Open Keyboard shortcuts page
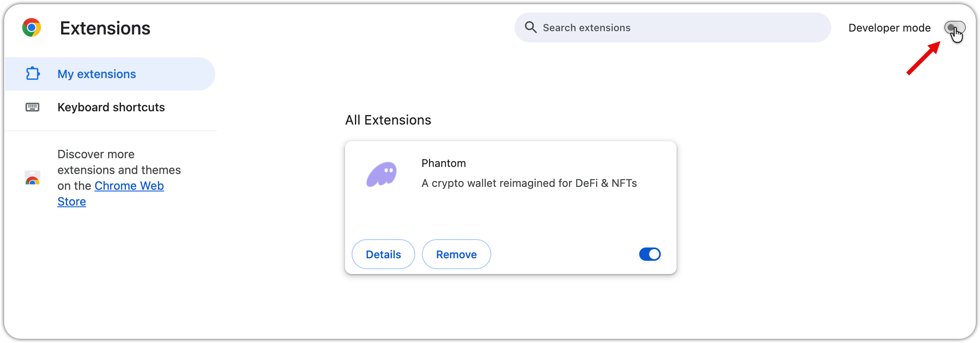This screenshot has width=980, height=343. coord(111,107)
